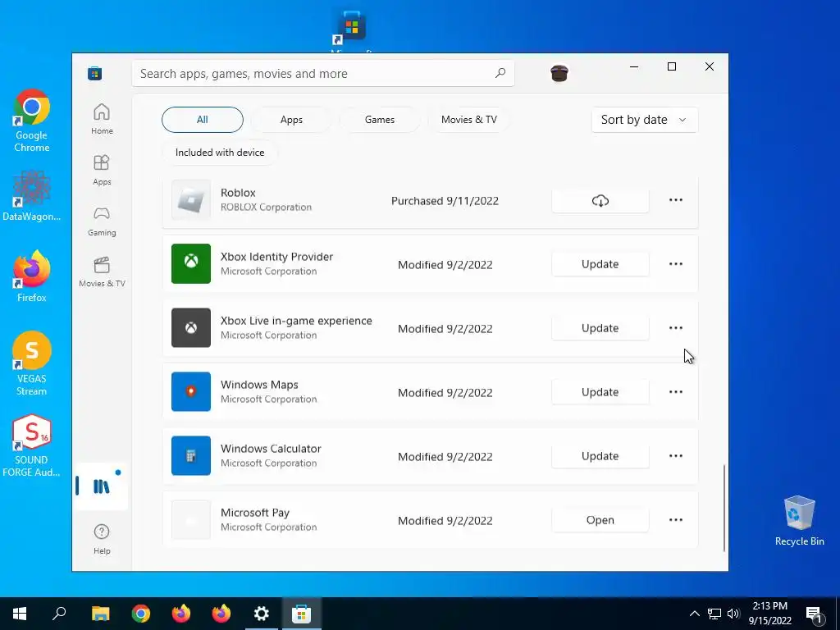Update Xbox Identity Provider
Viewport: 840px width, 630px height.
(x=600, y=264)
